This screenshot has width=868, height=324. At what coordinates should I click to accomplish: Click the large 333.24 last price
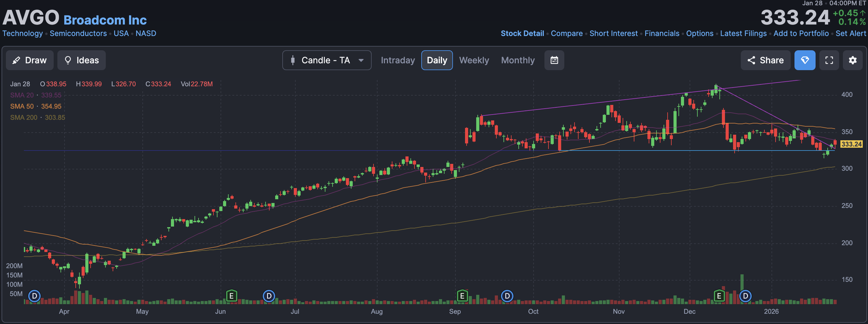click(x=795, y=17)
